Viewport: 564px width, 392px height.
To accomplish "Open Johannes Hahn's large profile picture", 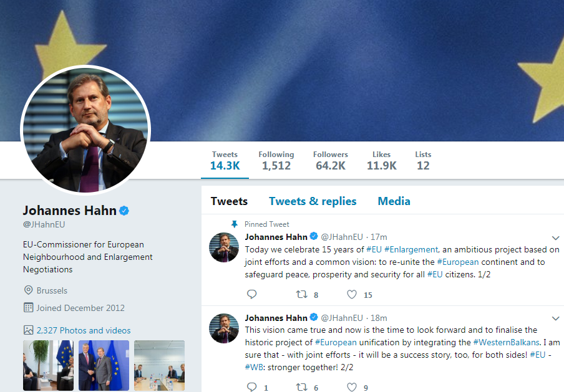I will click(85, 130).
